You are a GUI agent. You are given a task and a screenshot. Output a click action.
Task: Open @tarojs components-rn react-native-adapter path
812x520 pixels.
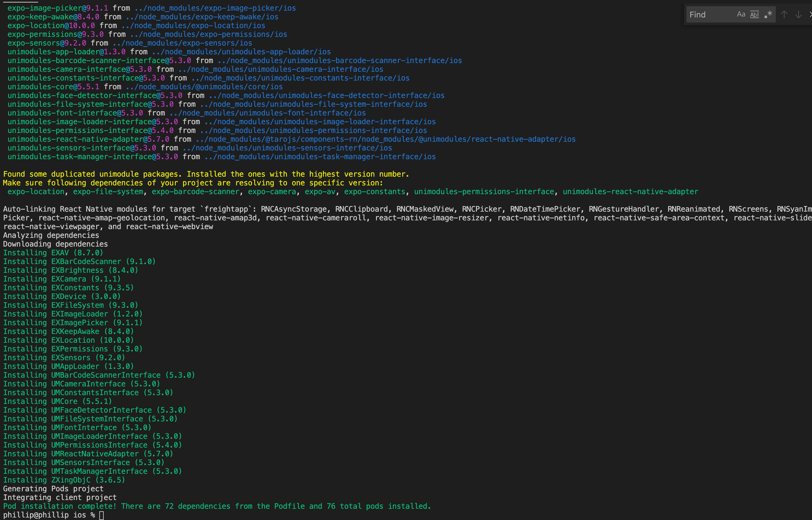(385, 139)
